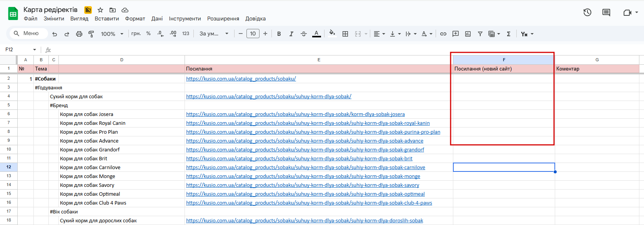
Task: Open suhiy-korm-dlya-sobak-grandorf link
Action: pos(305,149)
